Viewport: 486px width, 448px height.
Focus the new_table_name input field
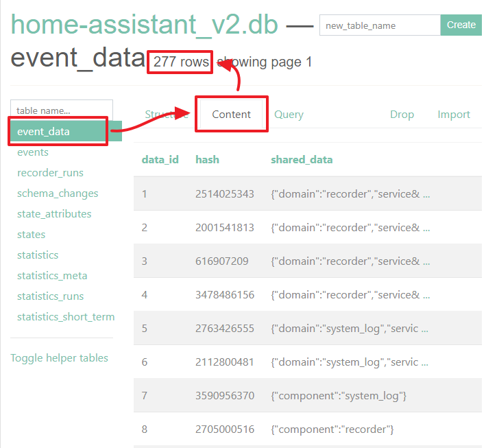pos(380,25)
